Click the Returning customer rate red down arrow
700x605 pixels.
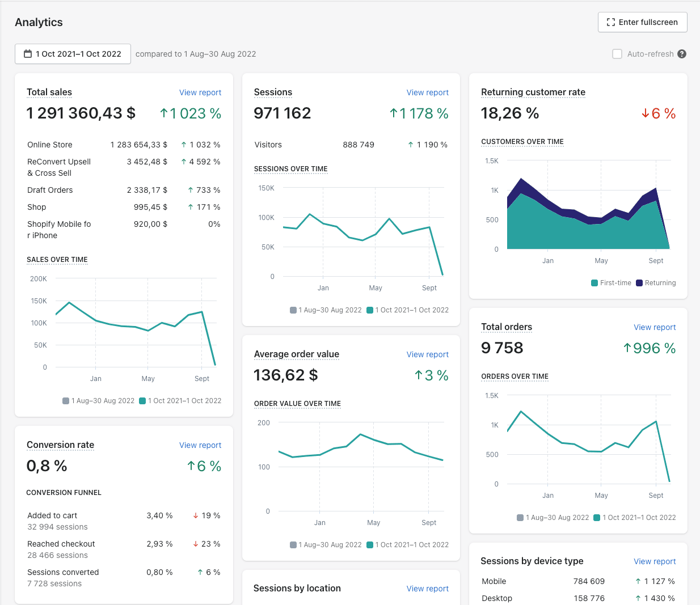tap(645, 113)
